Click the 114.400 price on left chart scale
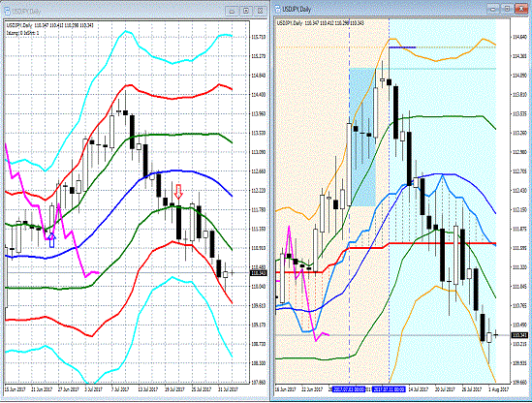Image resolution: width=532 pixels, height=403 pixels. pyautogui.click(x=259, y=94)
